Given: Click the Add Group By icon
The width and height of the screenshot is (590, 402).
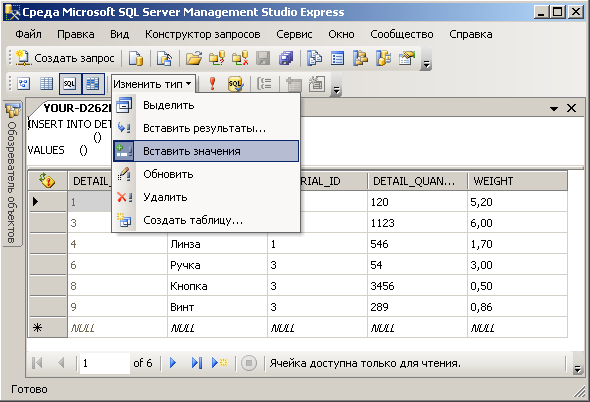Looking at the screenshot, I should coord(264,84).
